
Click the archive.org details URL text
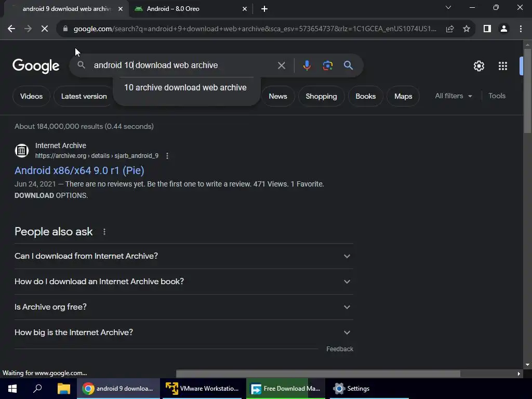click(97, 156)
